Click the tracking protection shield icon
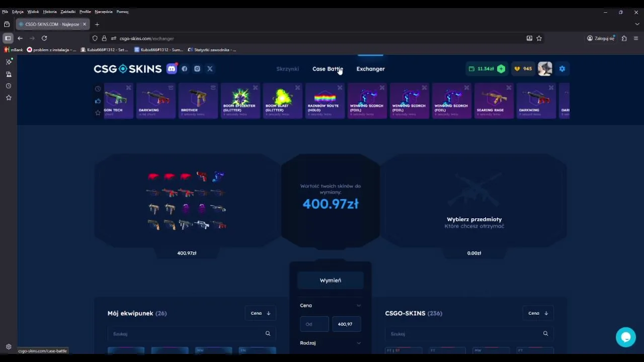The image size is (644, 362). tap(95, 38)
